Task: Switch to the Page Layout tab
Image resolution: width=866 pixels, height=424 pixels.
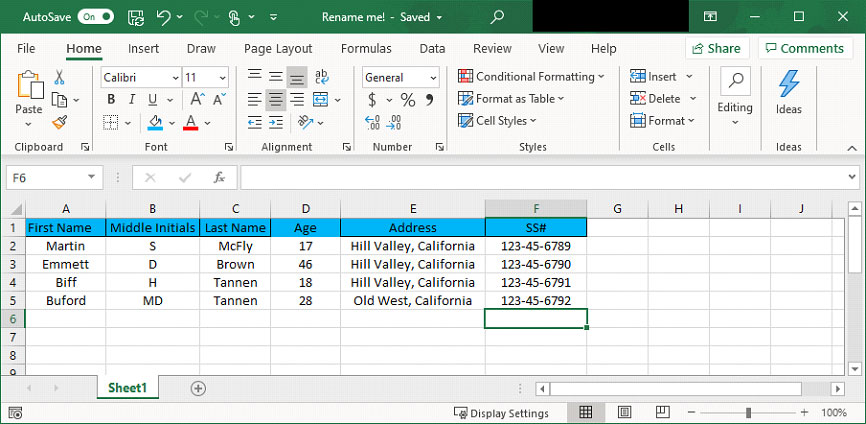Action: 278,49
